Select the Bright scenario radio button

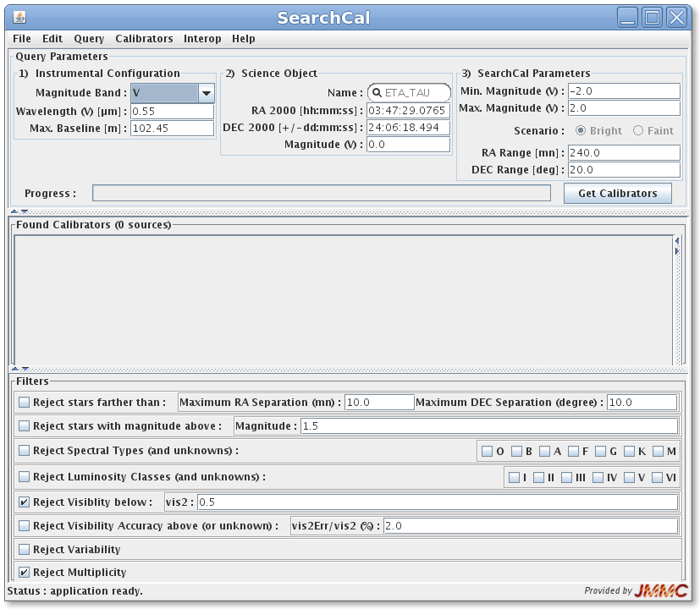[581, 130]
